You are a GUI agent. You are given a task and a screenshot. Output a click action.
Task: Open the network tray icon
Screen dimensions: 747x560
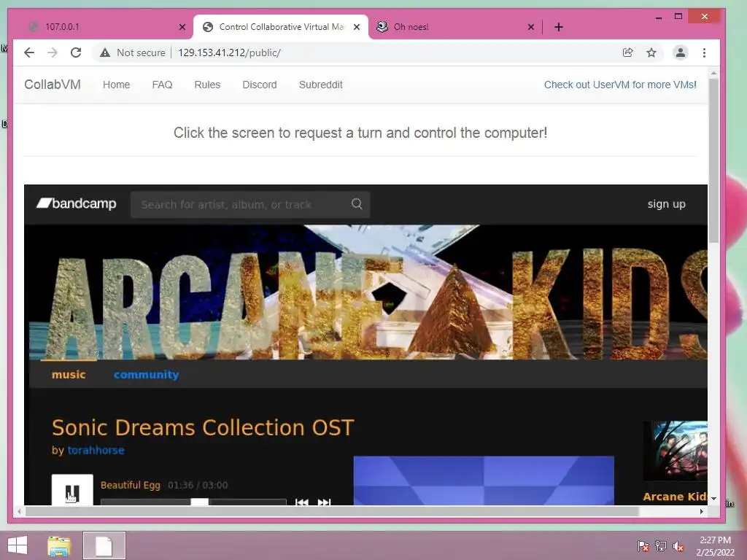point(661,546)
